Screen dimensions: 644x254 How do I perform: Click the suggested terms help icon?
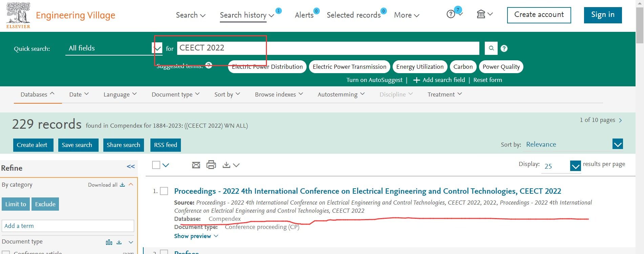click(x=209, y=65)
